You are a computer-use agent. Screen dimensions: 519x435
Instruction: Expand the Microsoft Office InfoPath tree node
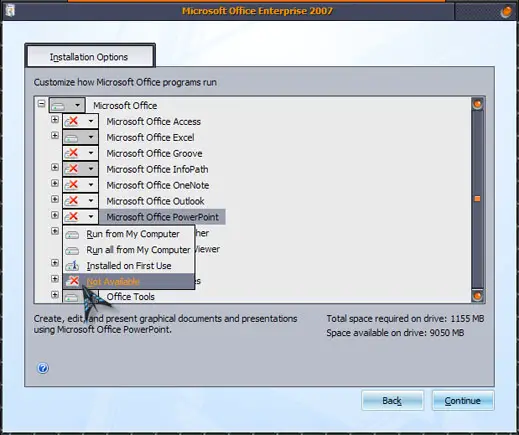click(x=55, y=167)
